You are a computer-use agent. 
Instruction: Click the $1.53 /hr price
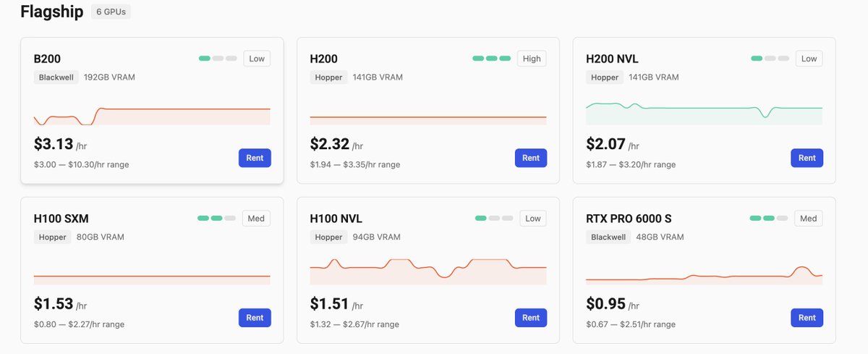coord(60,304)
